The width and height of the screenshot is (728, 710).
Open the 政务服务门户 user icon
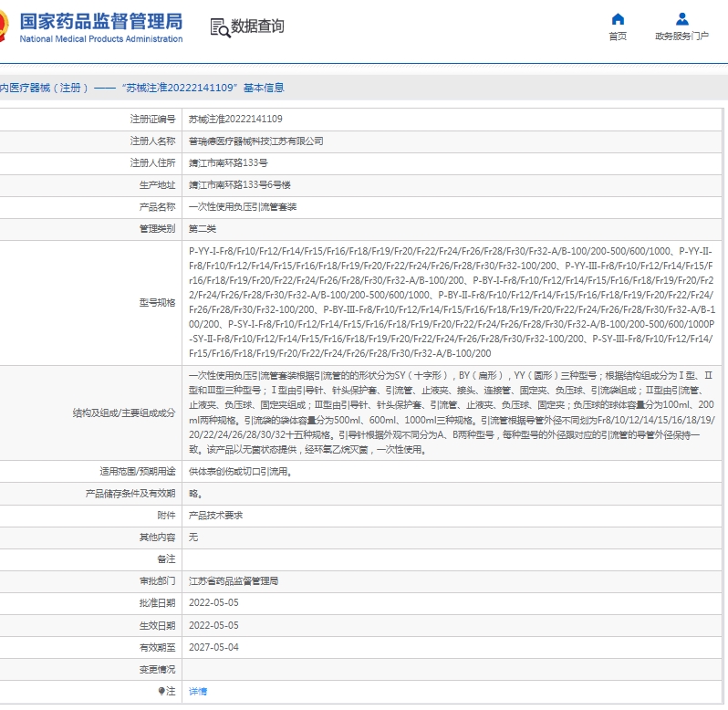coord(682,19)
